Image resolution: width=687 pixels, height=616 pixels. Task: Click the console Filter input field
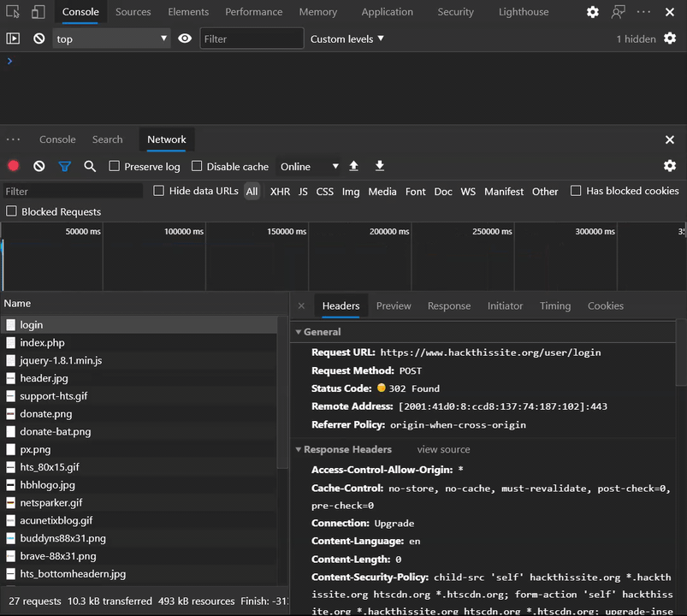252,38
